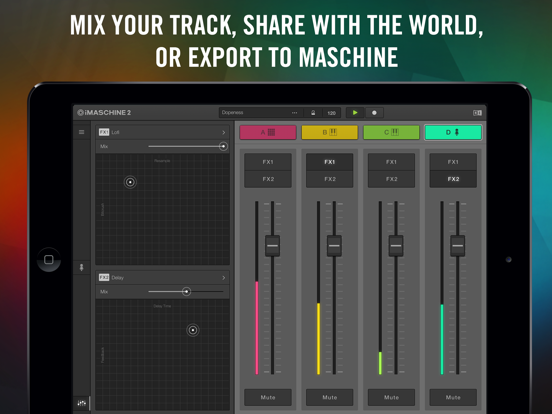The height and width of the screenshot is (414, 552).
Task: Open project options with the three-dots icon
Action: coord(295,113)
